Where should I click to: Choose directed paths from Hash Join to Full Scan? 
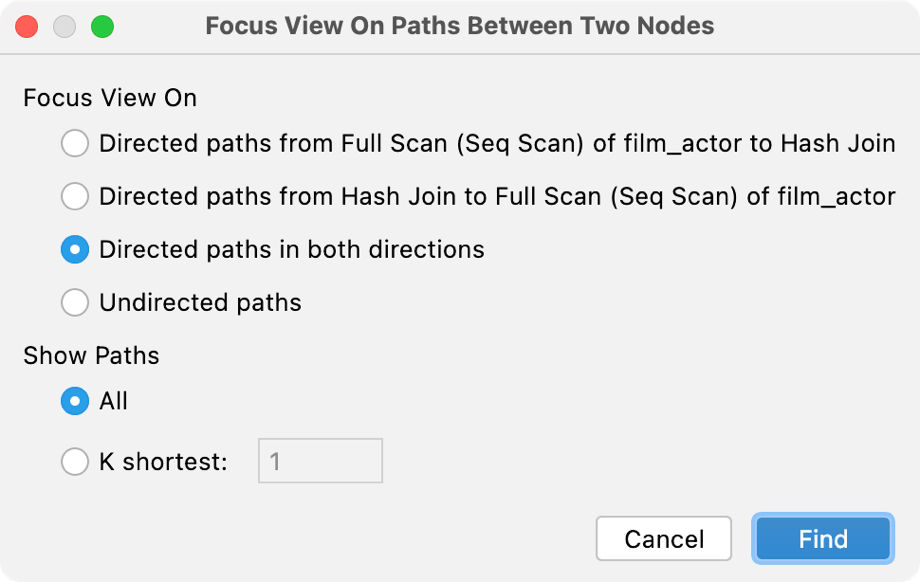click(x=74, y=196)
